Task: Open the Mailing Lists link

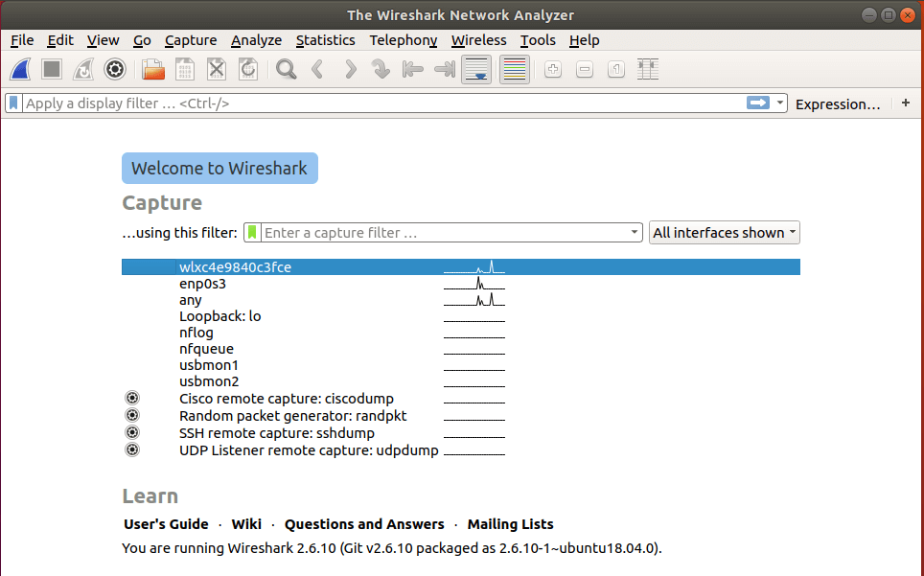Action: point(510,524)
